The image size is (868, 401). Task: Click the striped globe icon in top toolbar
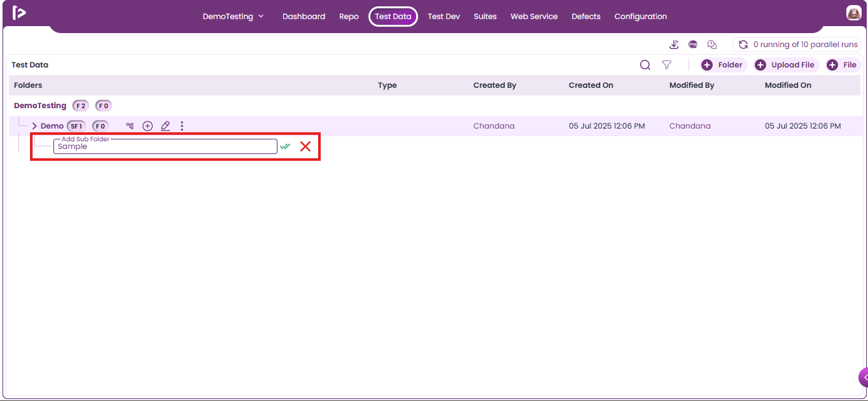pyautogui.click(x=693, y=45)
